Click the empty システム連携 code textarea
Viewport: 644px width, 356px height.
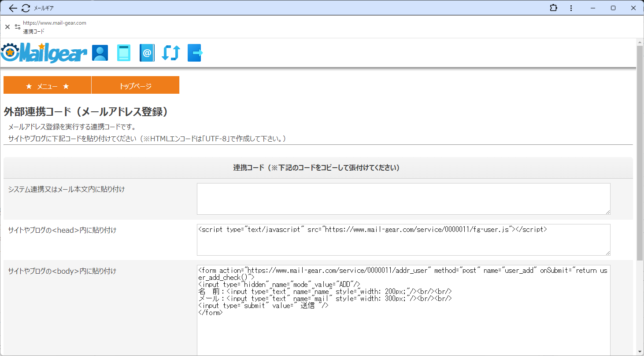click(403, 199)
